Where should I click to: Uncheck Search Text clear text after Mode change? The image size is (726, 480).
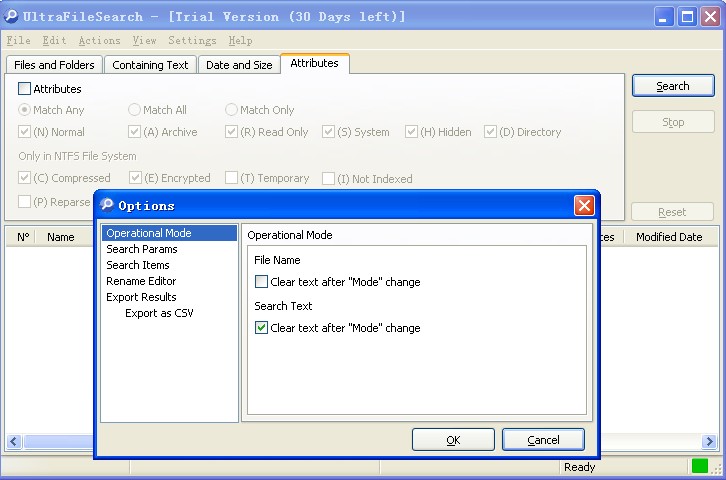pos(261,328)
